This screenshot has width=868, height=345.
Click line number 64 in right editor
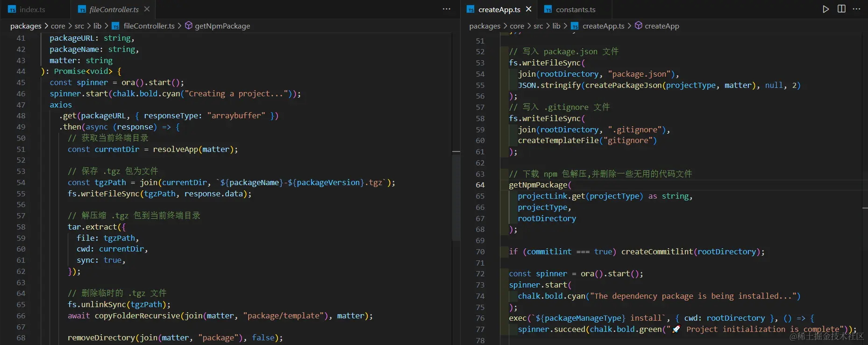pos(480,185)
